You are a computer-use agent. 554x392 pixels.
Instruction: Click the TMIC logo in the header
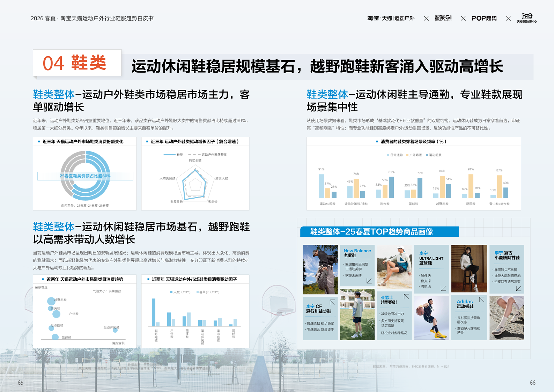click(x=526, y=18)
